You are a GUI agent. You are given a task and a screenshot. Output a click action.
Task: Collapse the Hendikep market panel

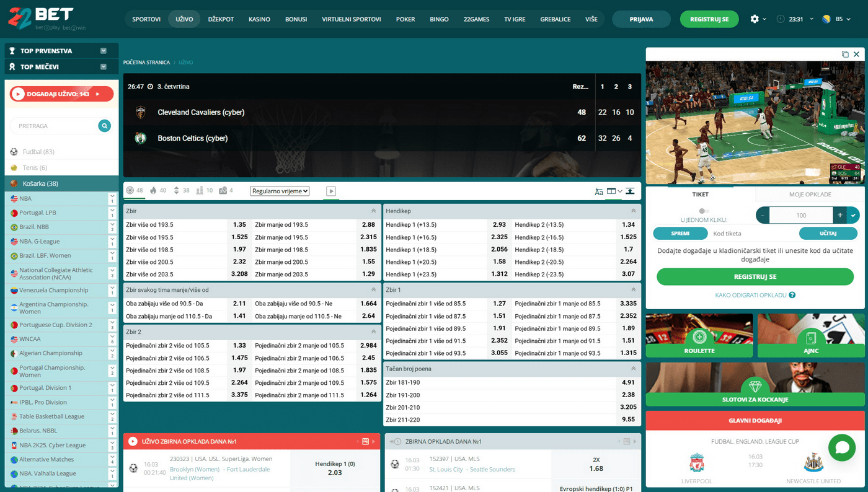pyautogui.click(x=633, y=211)
